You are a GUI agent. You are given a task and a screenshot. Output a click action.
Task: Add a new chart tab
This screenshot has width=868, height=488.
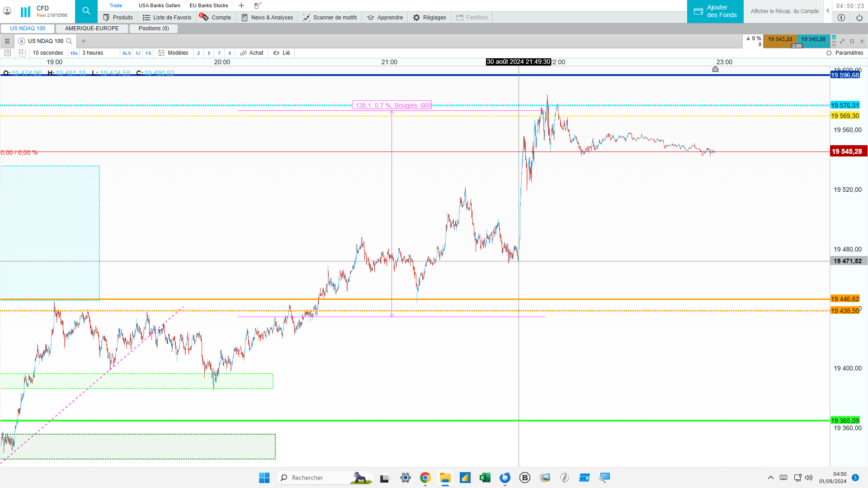[x=84, y=41]
